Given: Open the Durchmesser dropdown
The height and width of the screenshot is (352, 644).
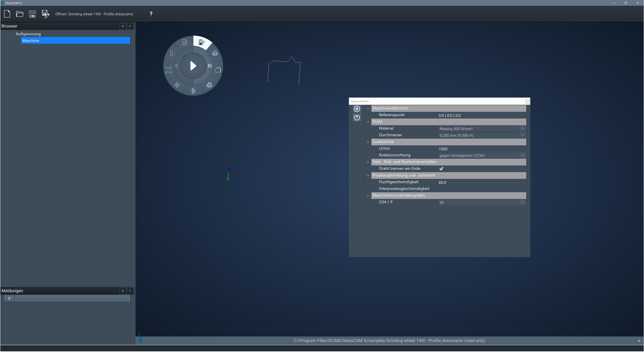Looking at the screenshot, I should pyautogui.click(x=522, y=135).
